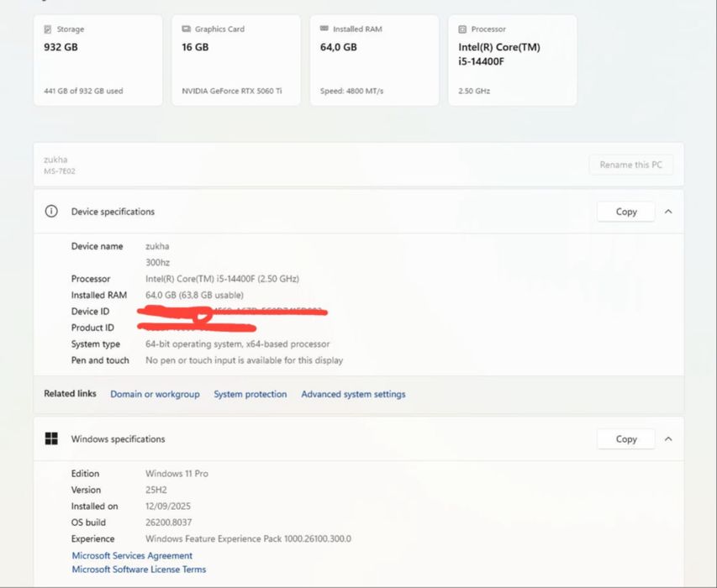
Task: Copy the Windows specifications
Action: click(x=626, y=438)
